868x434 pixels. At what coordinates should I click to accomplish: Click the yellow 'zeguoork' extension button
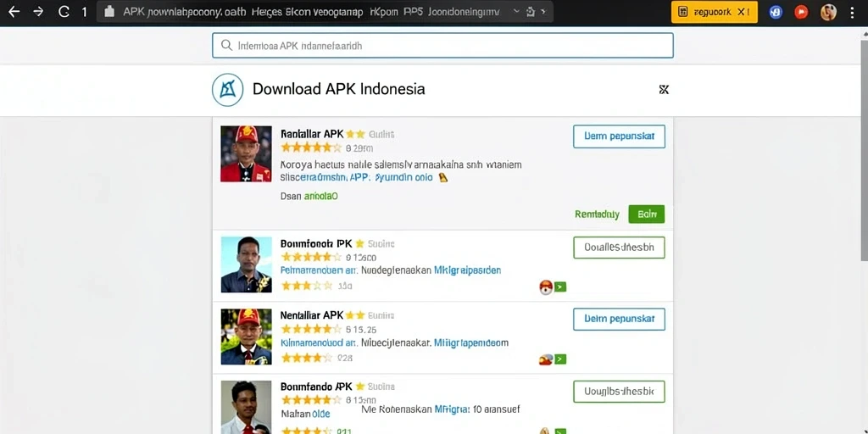pos(714,12)
